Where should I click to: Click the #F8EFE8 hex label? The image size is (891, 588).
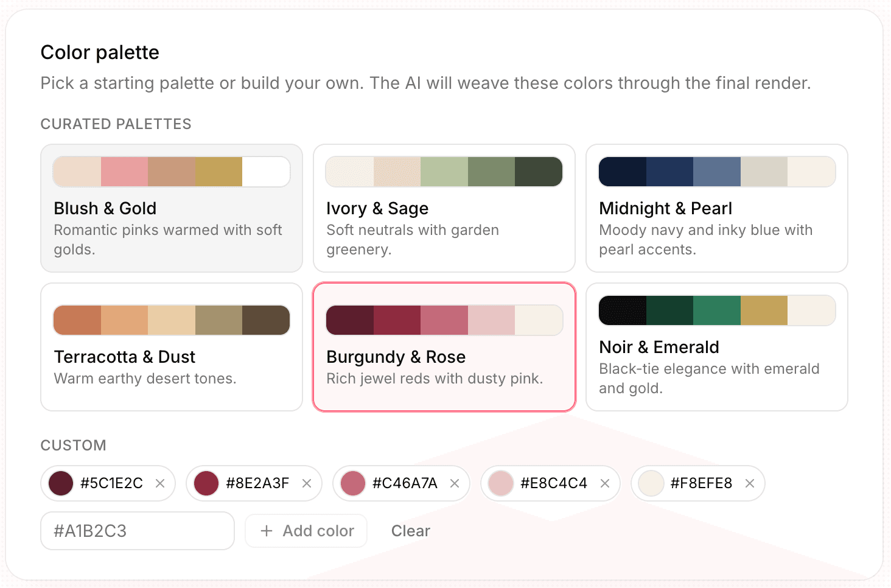[x=701, y=483]
